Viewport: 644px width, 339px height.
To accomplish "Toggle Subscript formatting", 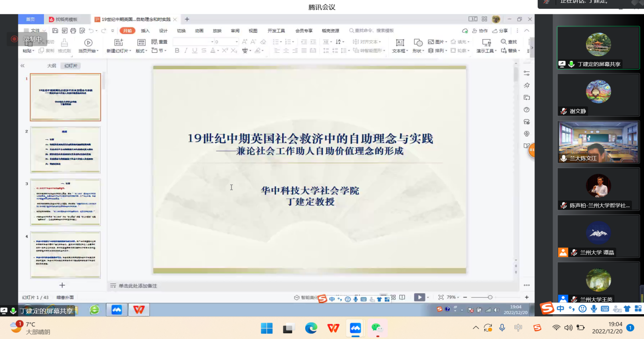I will tap(234, 50).
